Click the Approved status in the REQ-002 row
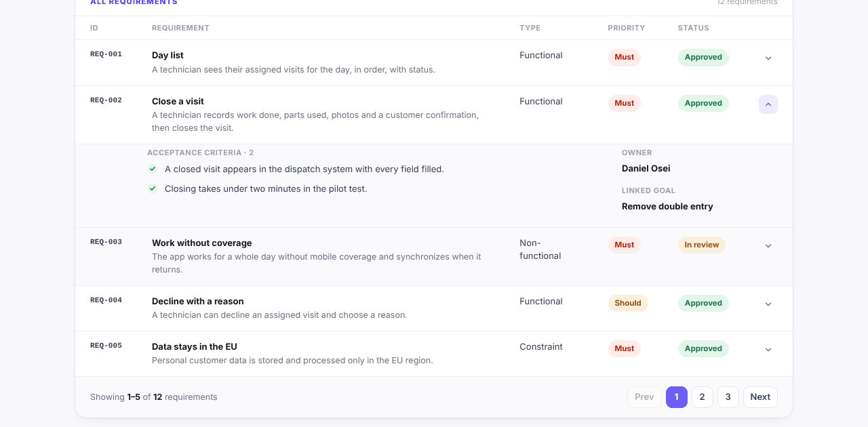 (703, 104)
